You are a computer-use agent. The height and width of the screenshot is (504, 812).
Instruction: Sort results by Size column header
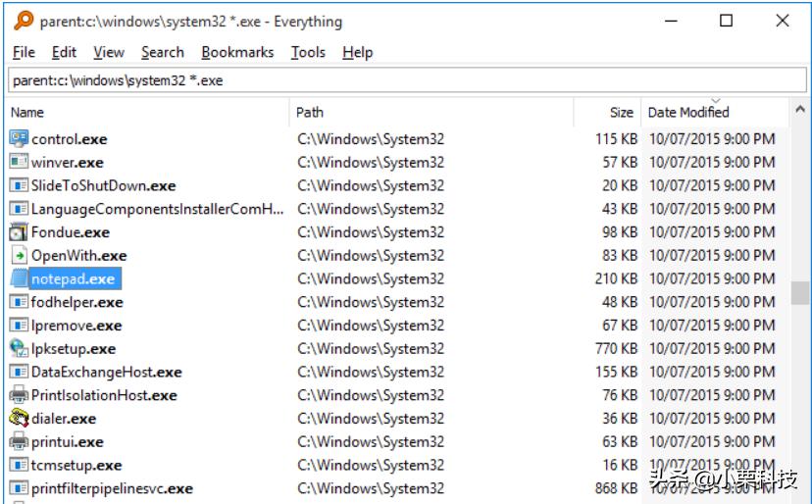pyautogui.click(x=607, y=113)
